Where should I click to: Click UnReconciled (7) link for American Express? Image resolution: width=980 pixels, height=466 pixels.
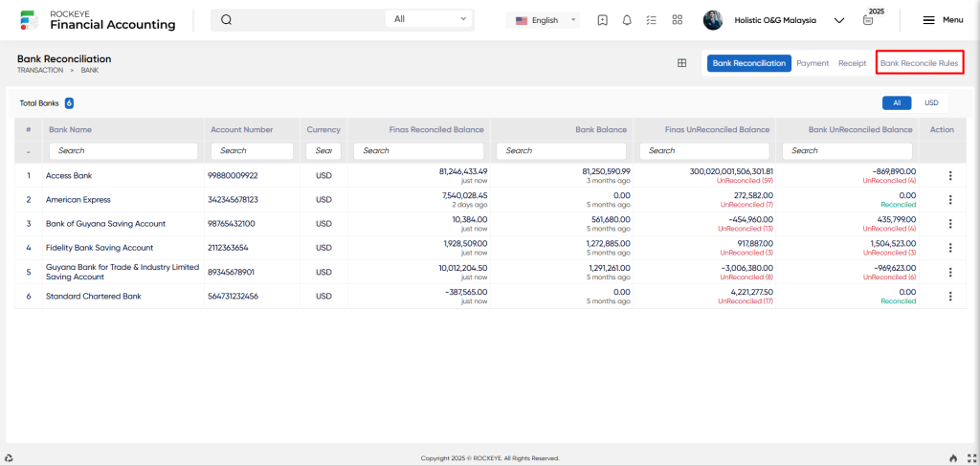click(x=746, y=204)
